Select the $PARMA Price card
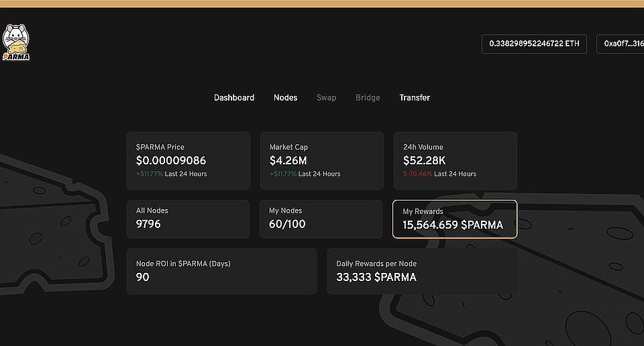This screenshot has height=346, width=644. [x=188, y=161]
